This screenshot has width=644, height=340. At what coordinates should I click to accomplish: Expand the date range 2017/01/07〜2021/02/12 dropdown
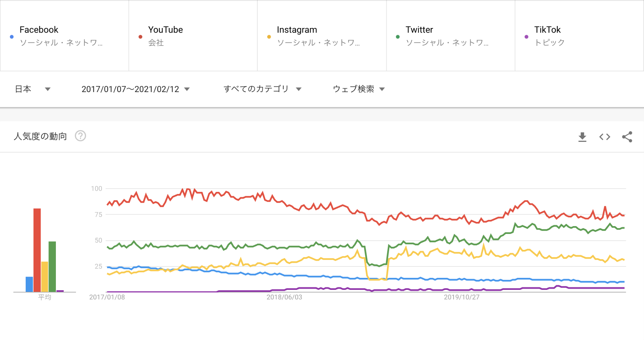(x=135, y=89)
